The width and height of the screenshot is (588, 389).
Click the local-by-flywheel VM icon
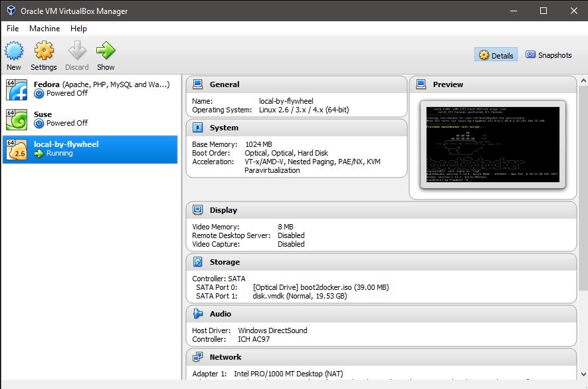(17, 150)
